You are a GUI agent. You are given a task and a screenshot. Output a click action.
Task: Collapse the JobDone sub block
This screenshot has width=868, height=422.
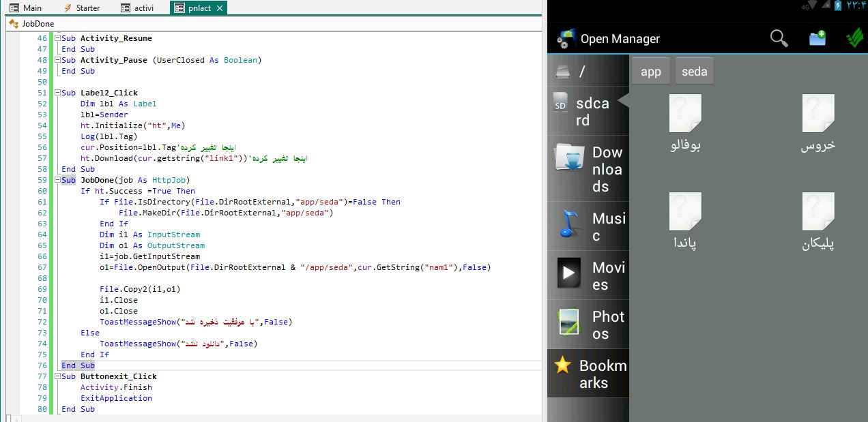[x=57, y=180]
